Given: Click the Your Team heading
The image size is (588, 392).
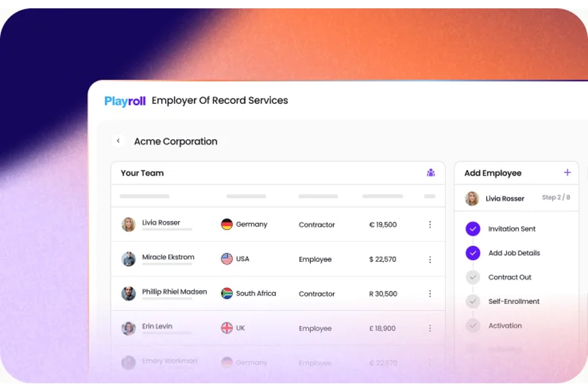Looking at the screenshot, I should click(142, 173).
